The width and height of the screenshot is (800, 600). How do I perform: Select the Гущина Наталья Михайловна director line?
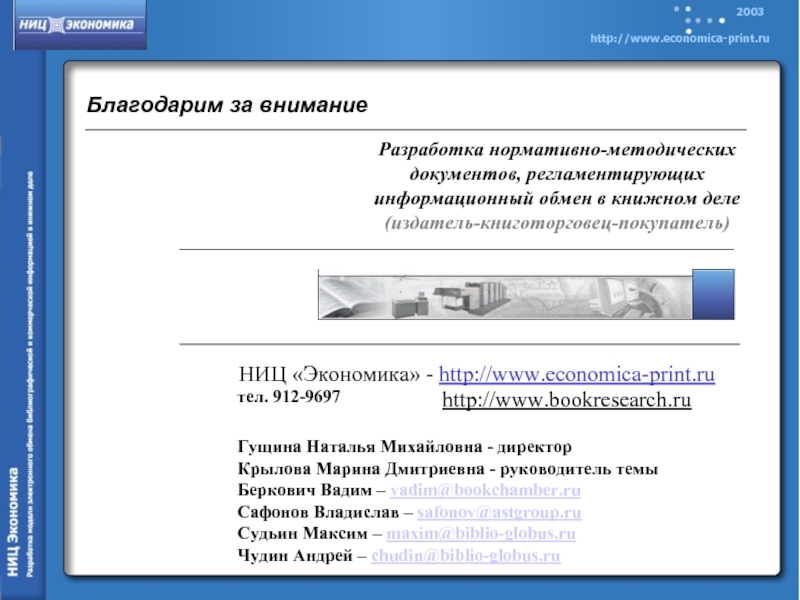pos(404,448)
